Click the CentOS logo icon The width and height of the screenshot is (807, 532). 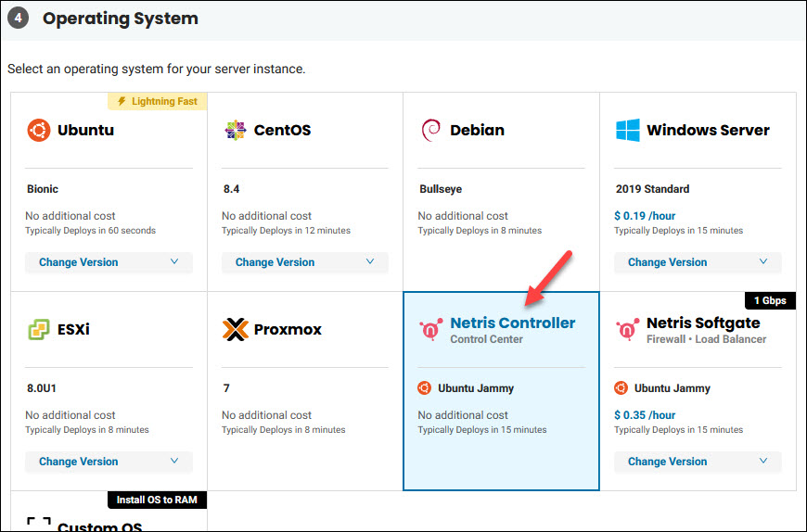(x=236, y=130)
